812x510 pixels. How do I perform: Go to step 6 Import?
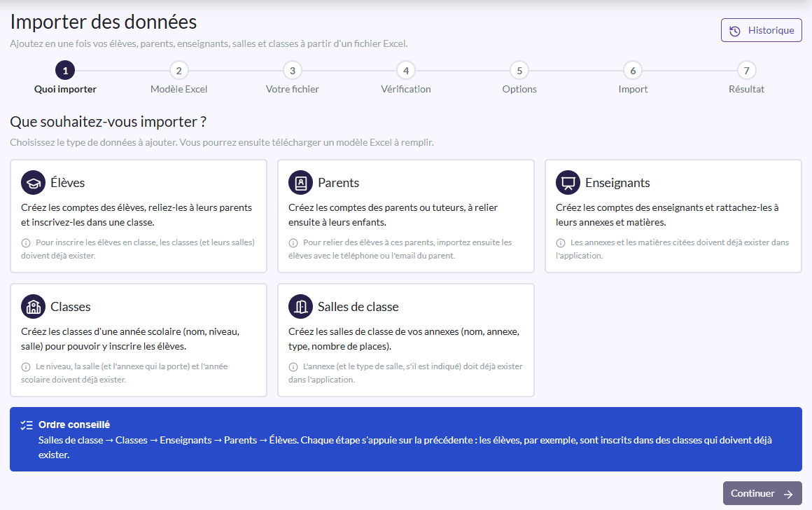(x=633, y=78)
